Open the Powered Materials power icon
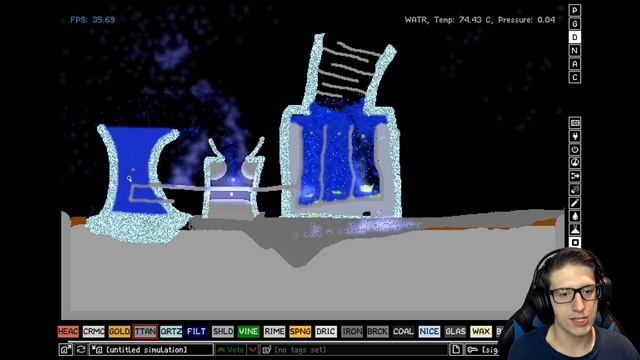 click(575, 150)
